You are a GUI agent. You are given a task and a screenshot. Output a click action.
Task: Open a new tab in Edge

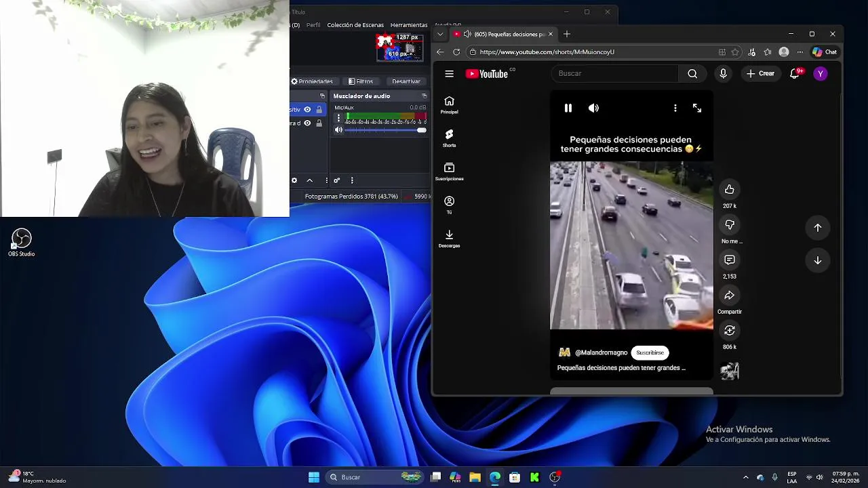click(567, 34)
